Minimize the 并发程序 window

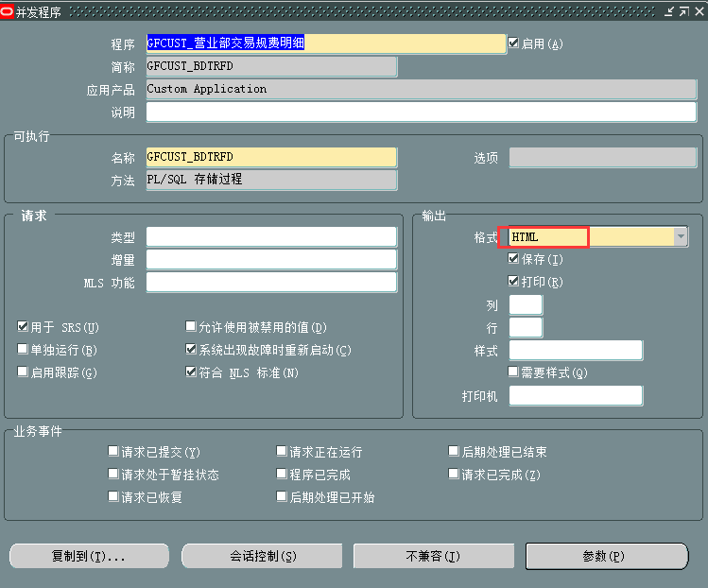click(668, 11)
